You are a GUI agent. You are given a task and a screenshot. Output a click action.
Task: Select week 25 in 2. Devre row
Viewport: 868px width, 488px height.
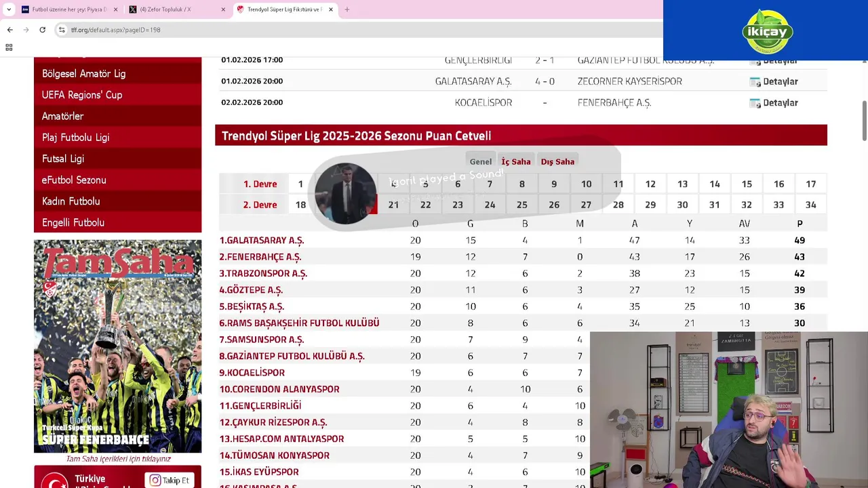click(522, 205)
